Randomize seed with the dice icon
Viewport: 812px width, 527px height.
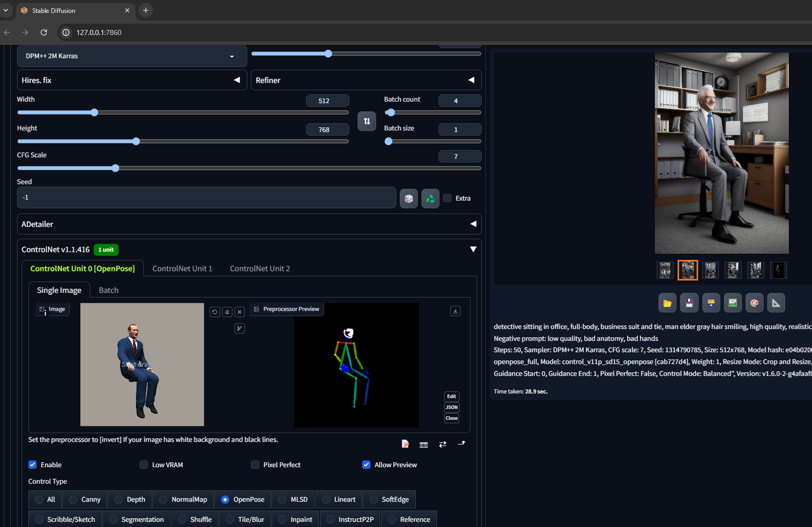[x=409, y=199]
